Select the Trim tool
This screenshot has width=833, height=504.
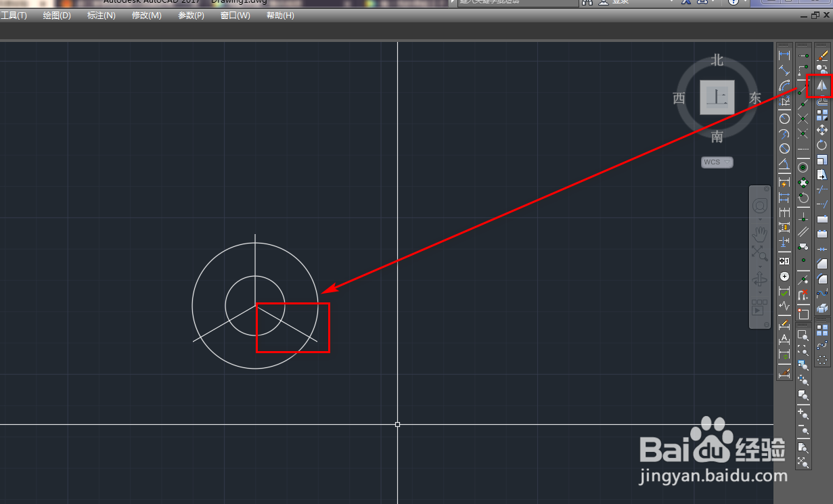[822, 189]
